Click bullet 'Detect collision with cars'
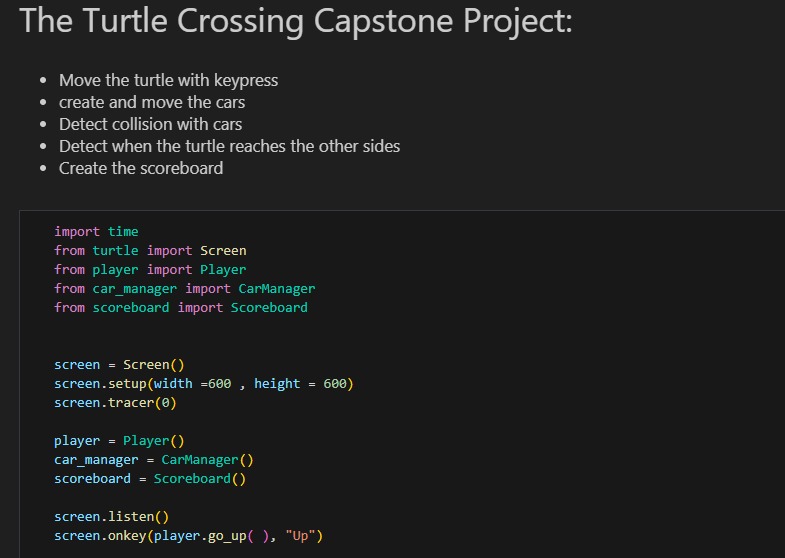785x558 pixels. pos(150,125)
